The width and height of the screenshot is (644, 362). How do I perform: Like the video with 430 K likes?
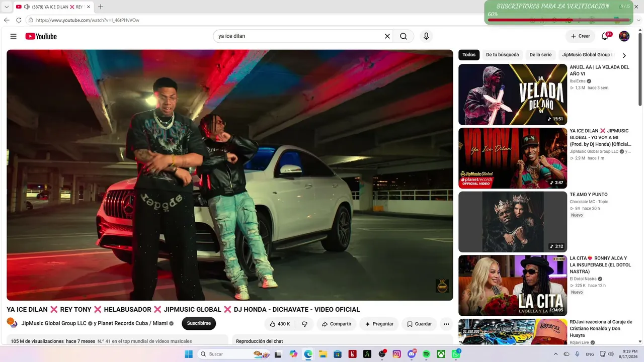point(280,324)
